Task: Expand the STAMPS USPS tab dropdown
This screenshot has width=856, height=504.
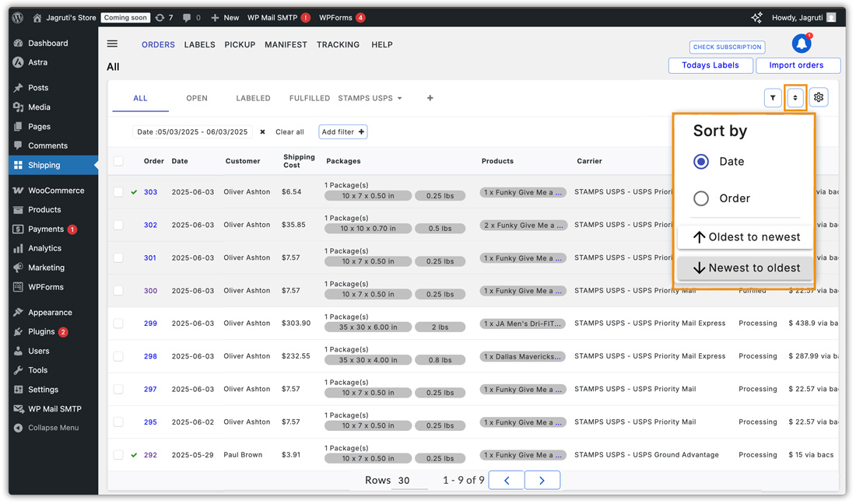Action: (x=400, y=99)
